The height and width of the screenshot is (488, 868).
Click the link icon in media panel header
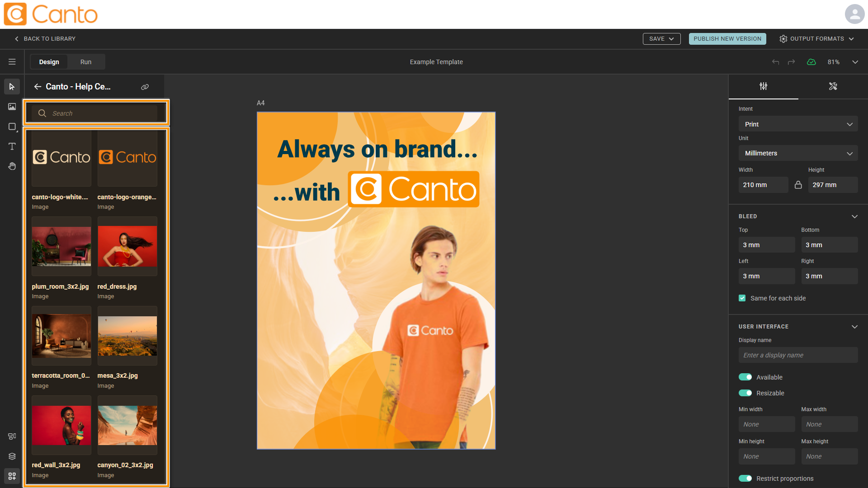(145, 87)
